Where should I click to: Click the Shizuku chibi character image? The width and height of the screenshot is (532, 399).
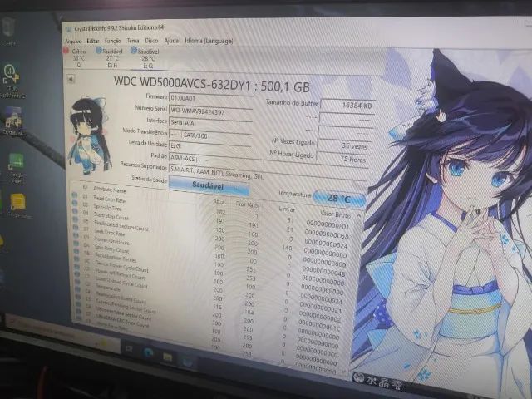[89, 135]
